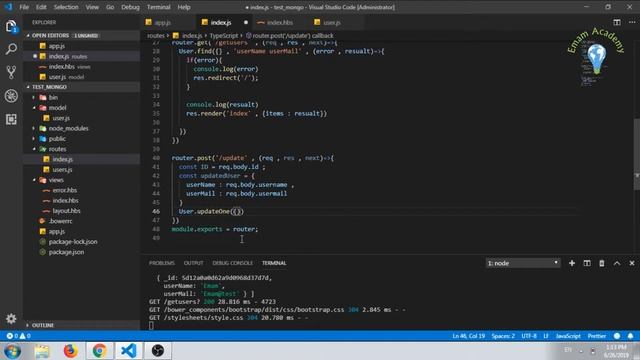
Task: Click TypeScript in the breadcrumb path
Action: point(224,36)
